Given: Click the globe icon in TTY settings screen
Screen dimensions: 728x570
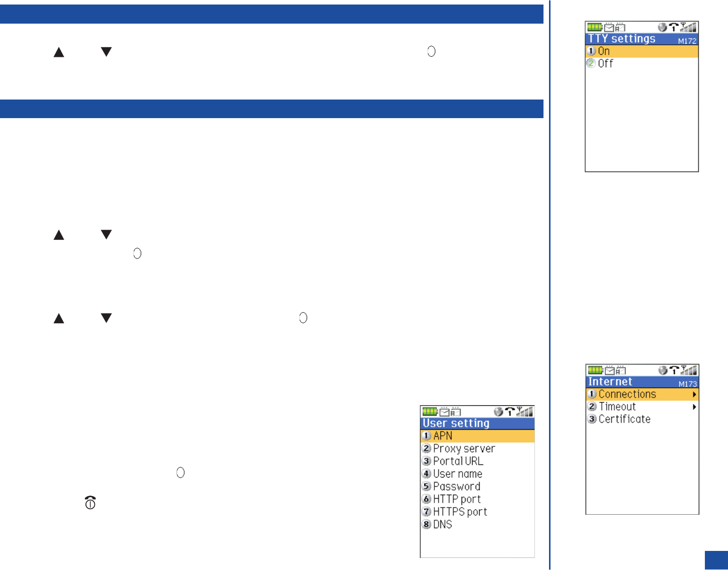Looking at the screenshot, I should (x=663, y=27).
